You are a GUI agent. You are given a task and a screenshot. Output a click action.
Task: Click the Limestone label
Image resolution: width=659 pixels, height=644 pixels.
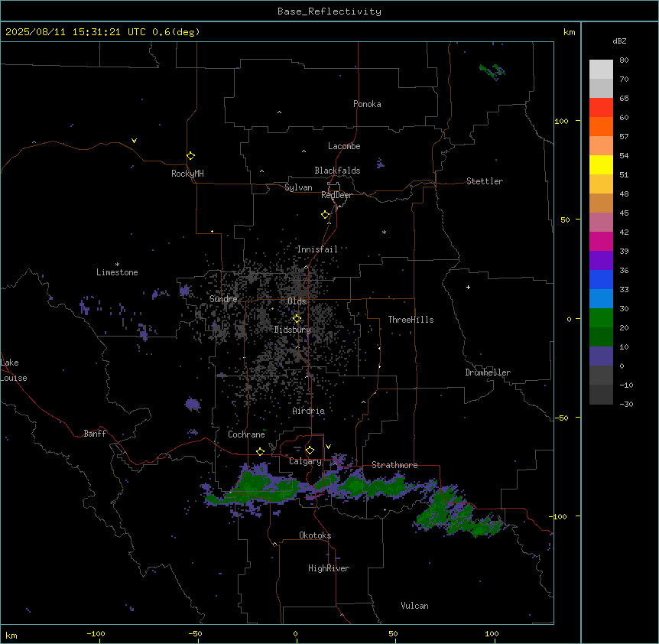pyautogui.click(x=117, y=272)
